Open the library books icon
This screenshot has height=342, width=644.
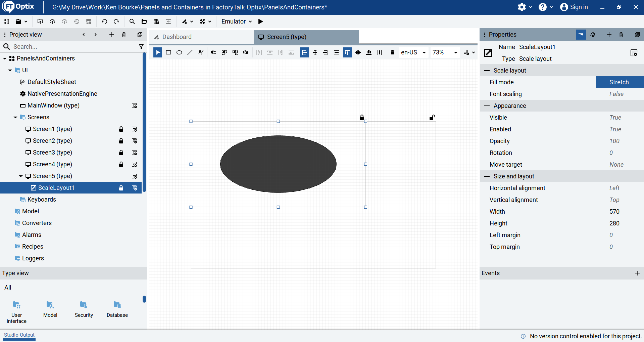pyautogui.click(x=156, y=22)
